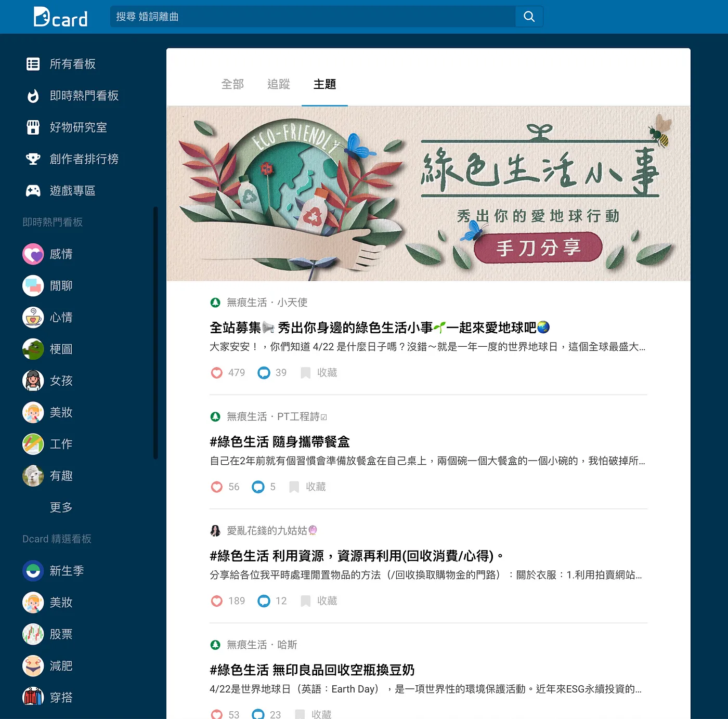Open 創作者排行榜 trophy icon

click(x=33, y=159)
